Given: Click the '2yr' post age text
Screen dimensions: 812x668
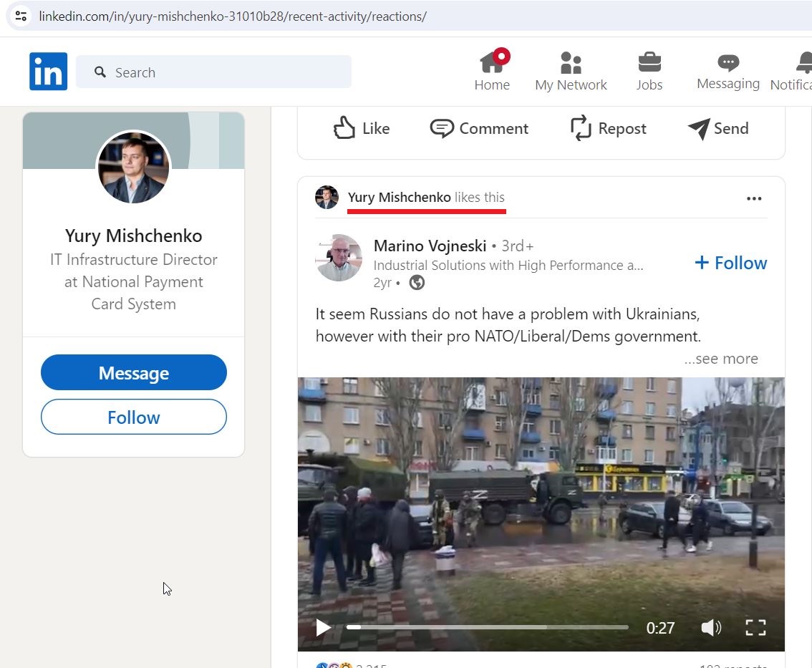Looking at the screenshot, I should click(382, 283).
